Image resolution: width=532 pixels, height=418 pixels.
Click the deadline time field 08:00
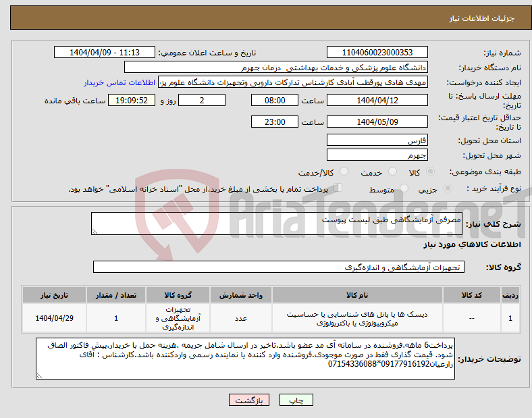[x=275, y=100]
